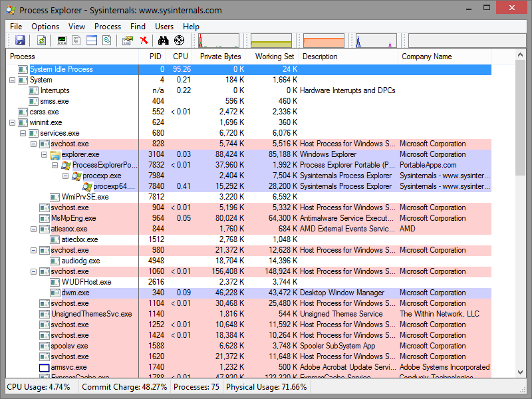Sort by the Private Bytes column header

(220, 57)
